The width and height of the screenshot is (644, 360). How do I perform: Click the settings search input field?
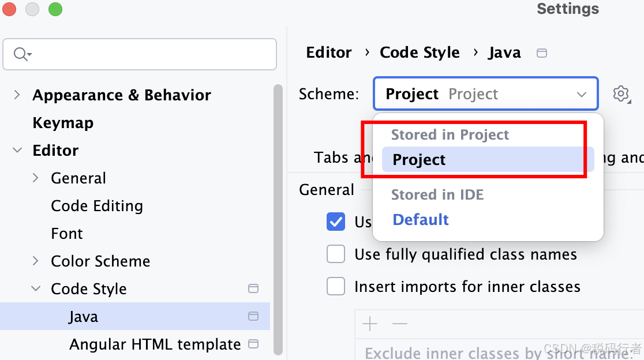pos(139,54)
